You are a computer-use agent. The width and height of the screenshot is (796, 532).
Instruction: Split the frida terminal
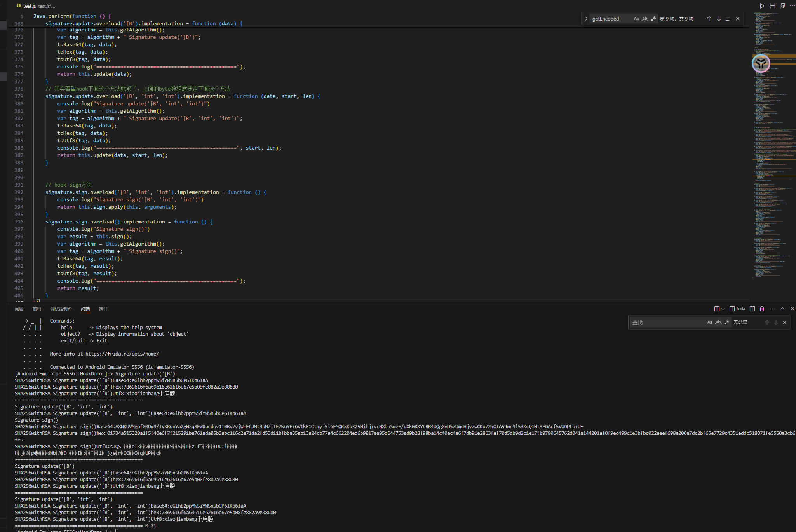click(752, 309)
